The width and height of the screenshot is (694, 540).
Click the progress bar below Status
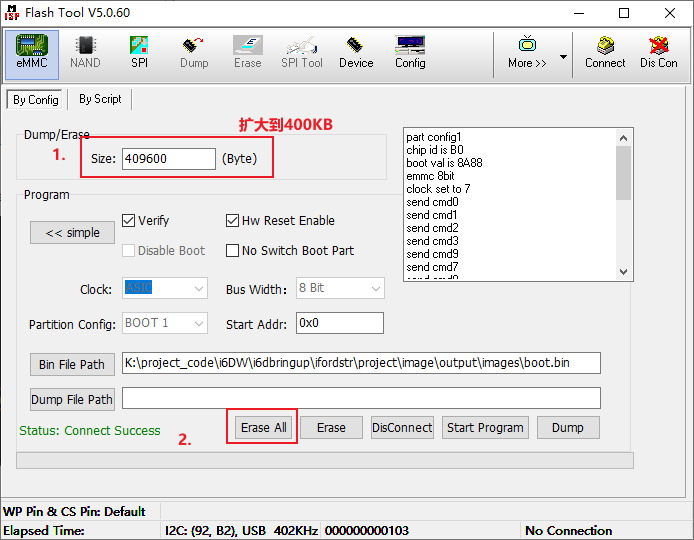coord(325,460)
